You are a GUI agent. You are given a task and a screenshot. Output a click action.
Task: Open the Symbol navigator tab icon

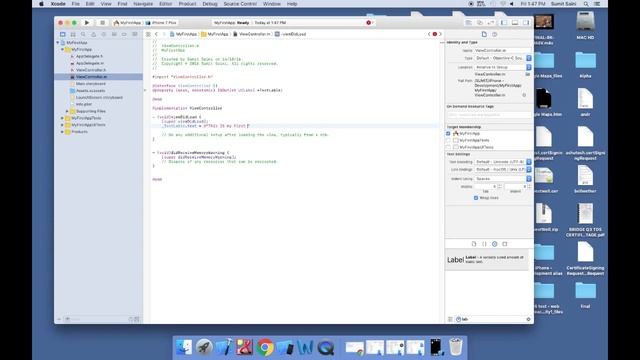73,34
